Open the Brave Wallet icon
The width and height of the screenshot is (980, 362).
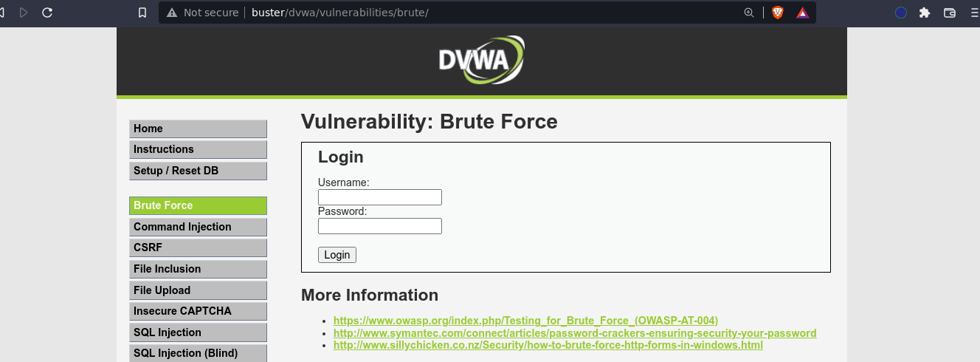tap(950, 13)
